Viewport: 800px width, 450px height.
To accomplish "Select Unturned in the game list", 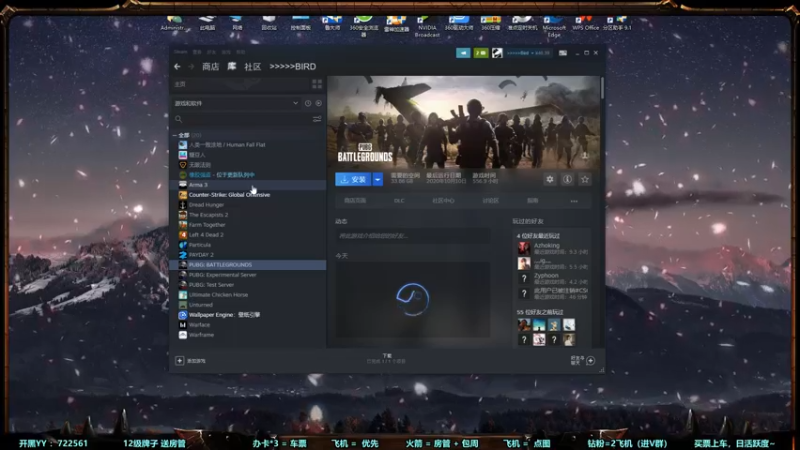I will pos(248,305).
